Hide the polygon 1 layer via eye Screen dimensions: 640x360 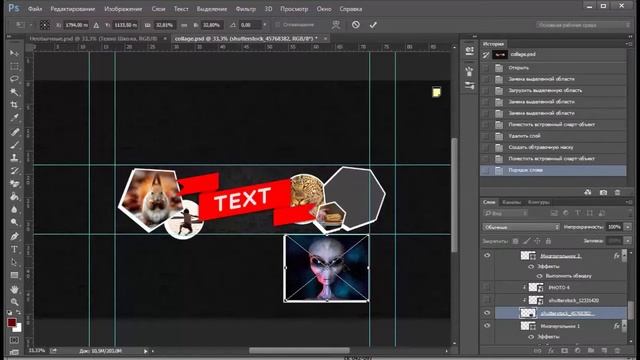point(487,326)
